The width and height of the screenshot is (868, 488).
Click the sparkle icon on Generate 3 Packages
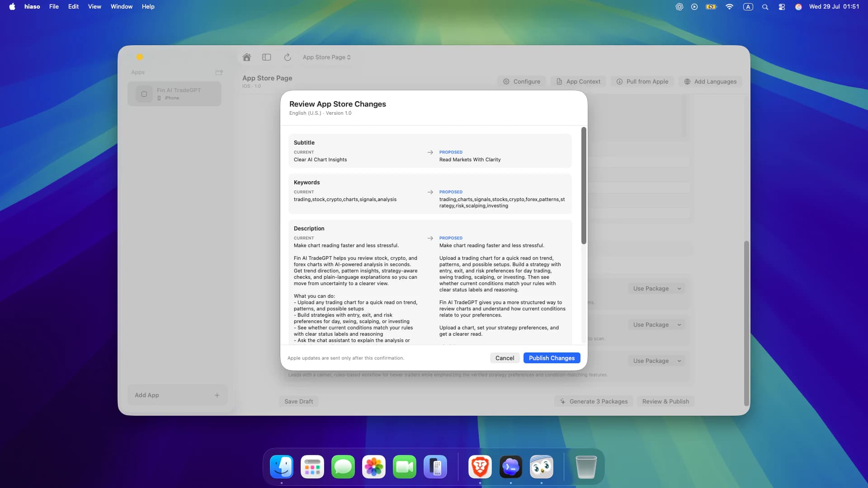(563, 401)
